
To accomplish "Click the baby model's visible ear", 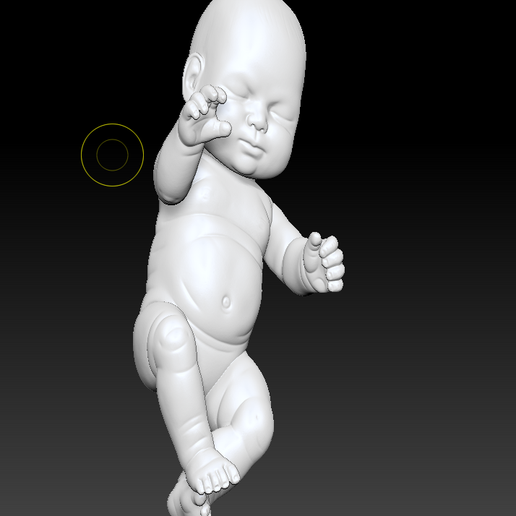I will tap(193, 76).
